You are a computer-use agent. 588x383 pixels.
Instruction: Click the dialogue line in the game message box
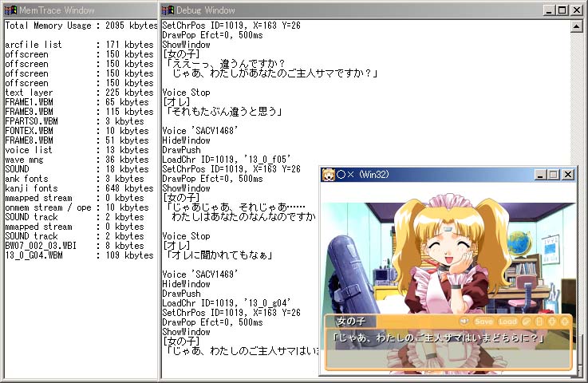point(438,338)
